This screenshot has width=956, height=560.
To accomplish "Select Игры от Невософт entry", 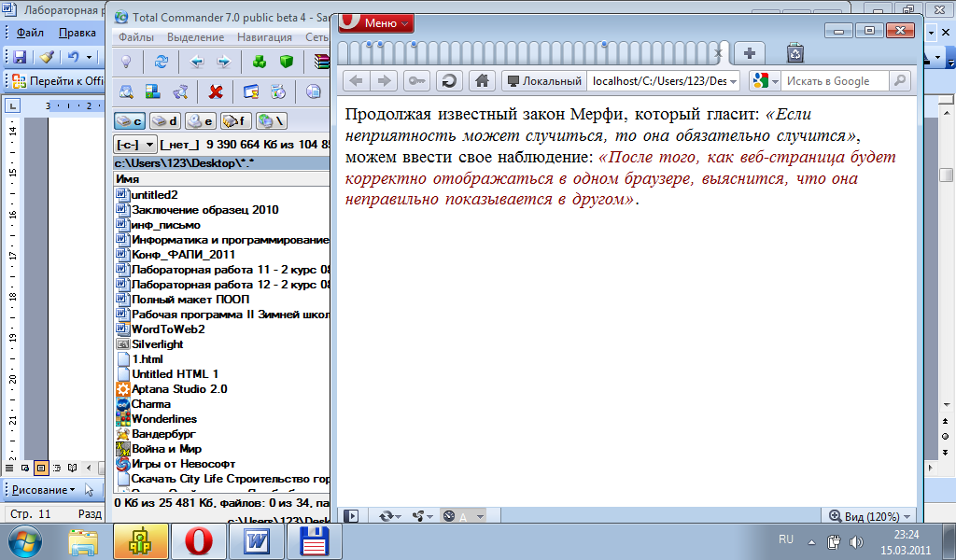I will click(x=184, y=464).
